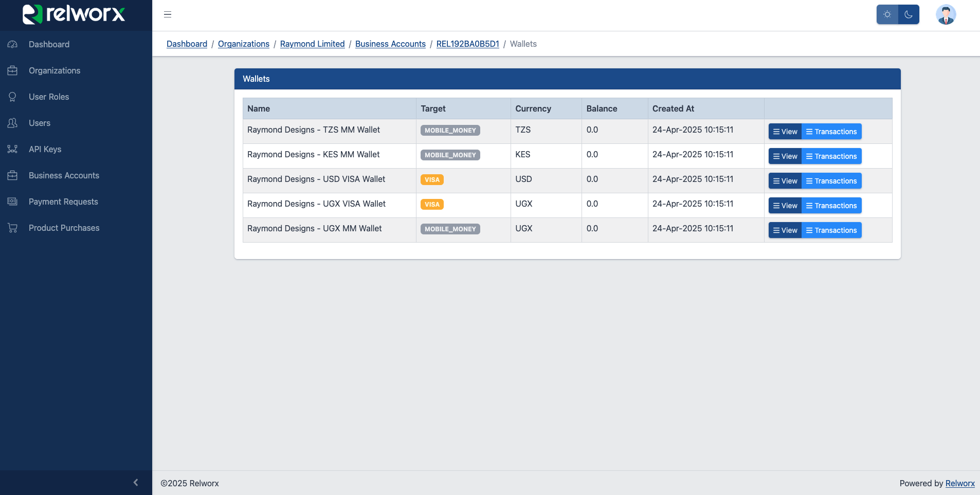Screen dimensions: 980x495
Task: Click the Wallets panel header title
Action: pos(256,79)
